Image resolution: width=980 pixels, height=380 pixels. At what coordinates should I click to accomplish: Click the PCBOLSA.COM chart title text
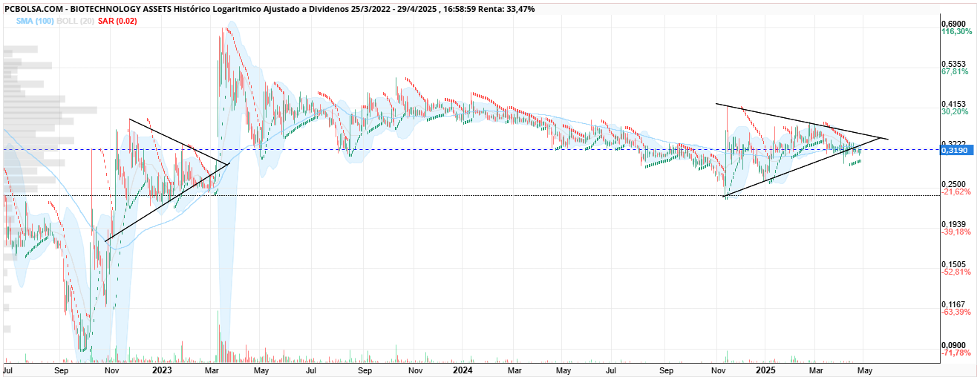pyautogui.click(x=269, y=8)
